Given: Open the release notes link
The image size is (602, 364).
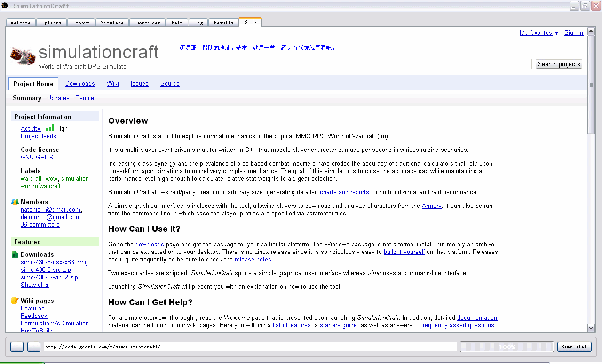Looking at the screenshot, I should tap(253, 259).
